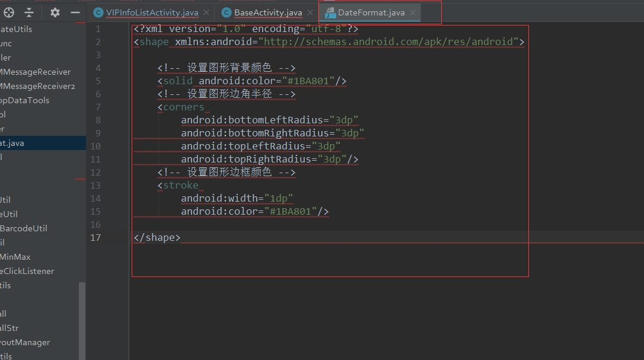Select the allStr tree item
Image resolution: width=644 pixels, height=360 pixels.
[9, 328]
